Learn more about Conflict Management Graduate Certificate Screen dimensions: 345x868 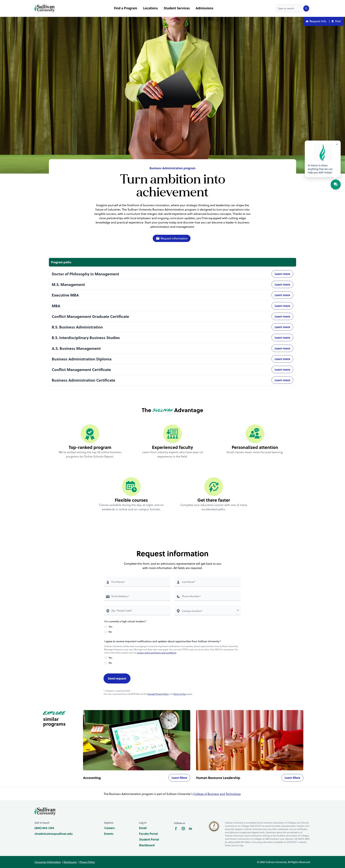[282, 316]
